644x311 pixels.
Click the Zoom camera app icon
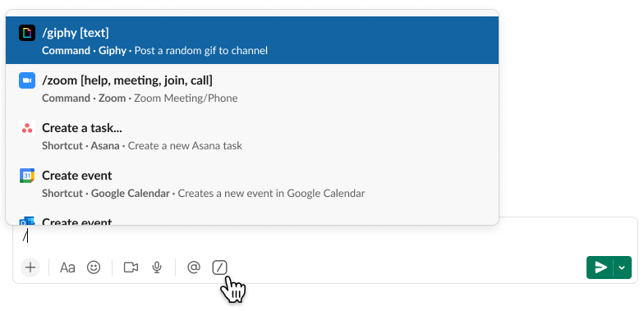tap(27, 80)
